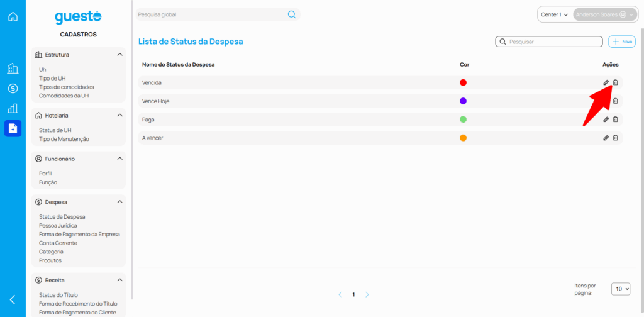
Task: Open the items per page dropdown
Action: tap(621, 289)
